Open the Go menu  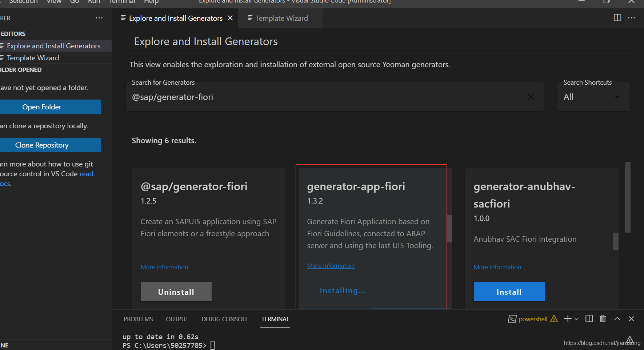(x=75, y=1)
